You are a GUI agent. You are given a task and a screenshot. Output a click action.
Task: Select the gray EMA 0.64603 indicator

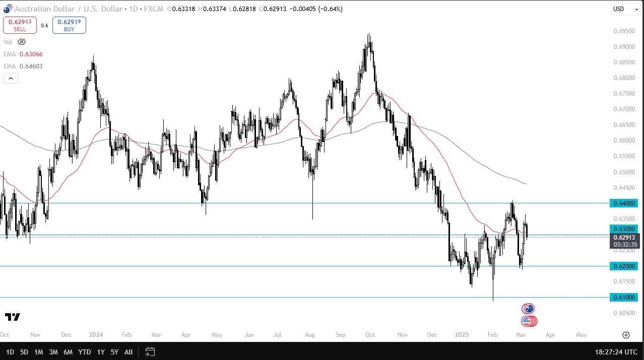[x=30, y=66]
